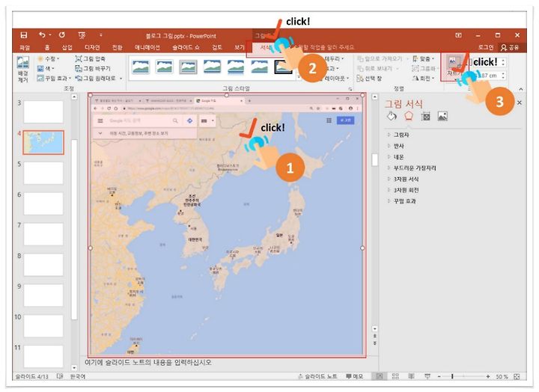Switch to Slide Sorter view icon
The width and height of the screenshot is (539, 392).
395,376
